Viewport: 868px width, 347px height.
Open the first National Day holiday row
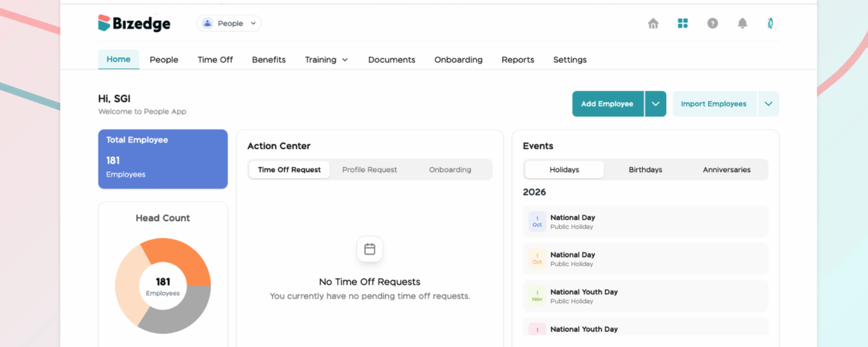[645, 221]
